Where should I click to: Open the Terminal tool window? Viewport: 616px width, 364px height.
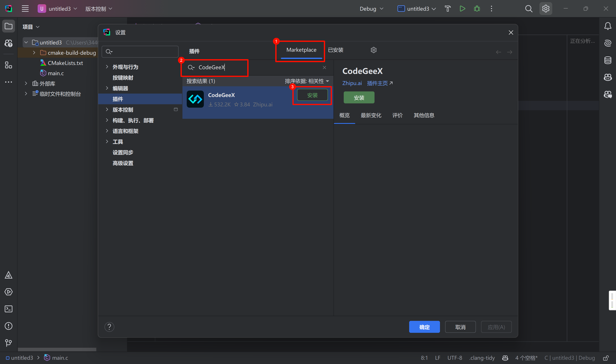[x=9, y=309]
